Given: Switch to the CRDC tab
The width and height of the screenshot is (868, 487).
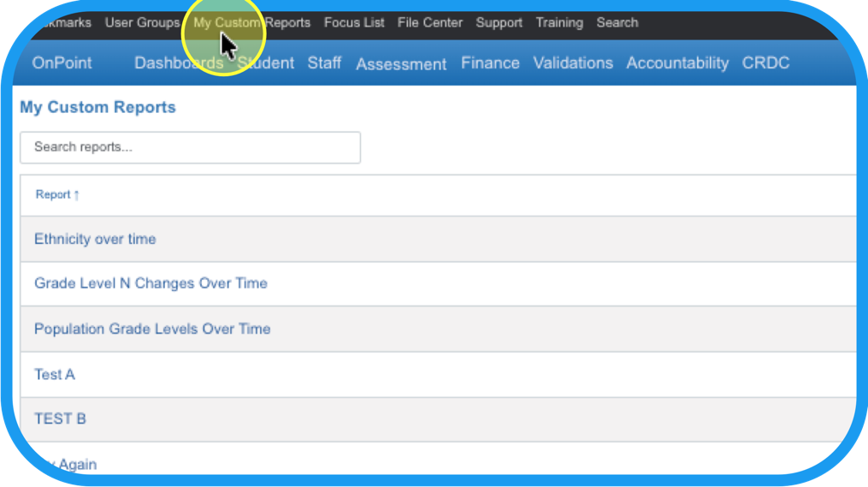Looking at the screenshot, I should click(x=765, y=63).
